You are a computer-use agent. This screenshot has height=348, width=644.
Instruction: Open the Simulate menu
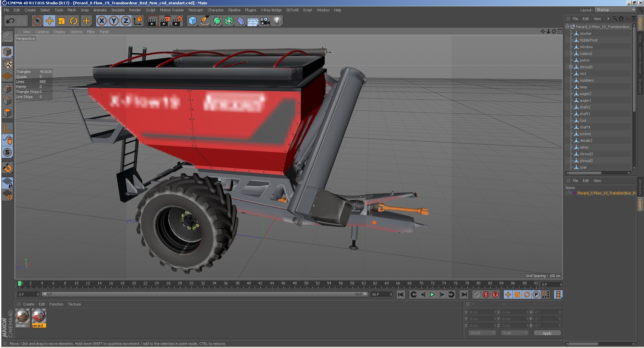118,10
